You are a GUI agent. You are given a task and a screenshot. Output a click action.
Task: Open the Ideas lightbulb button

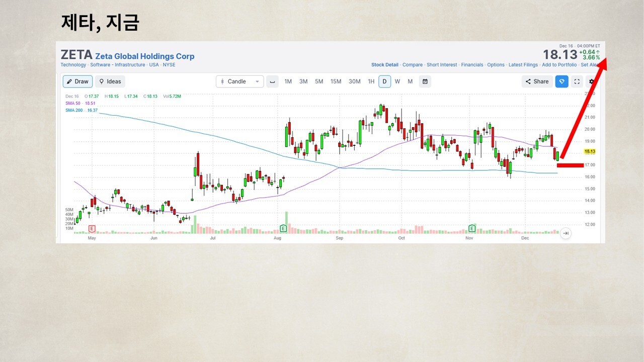point(110,81)
